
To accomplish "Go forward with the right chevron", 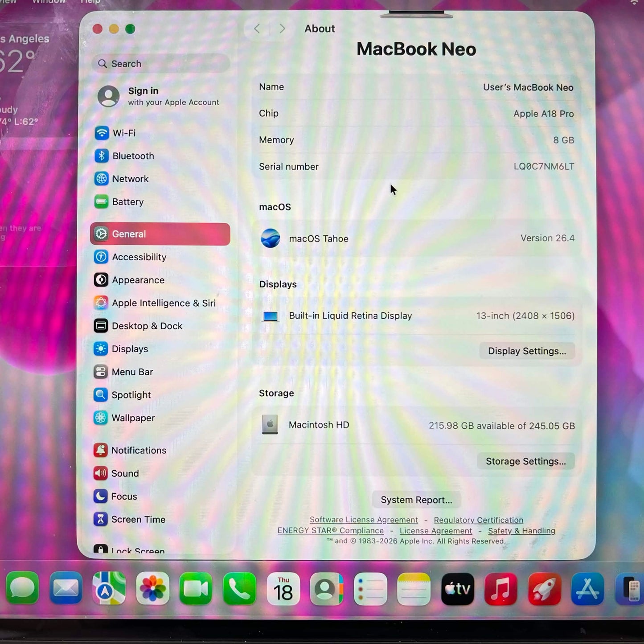I will click(x=282, y=29).
